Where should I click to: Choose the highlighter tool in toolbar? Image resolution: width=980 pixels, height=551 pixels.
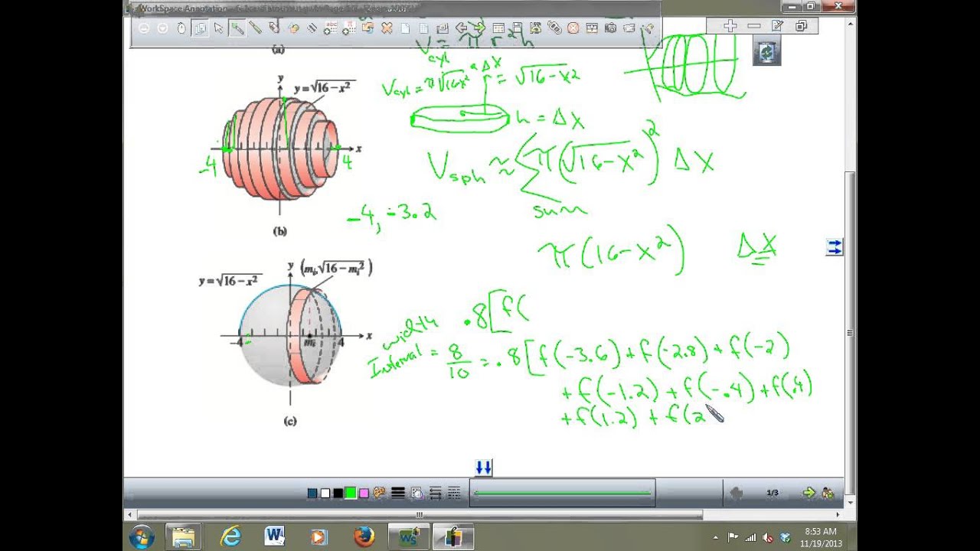point(255,28)
